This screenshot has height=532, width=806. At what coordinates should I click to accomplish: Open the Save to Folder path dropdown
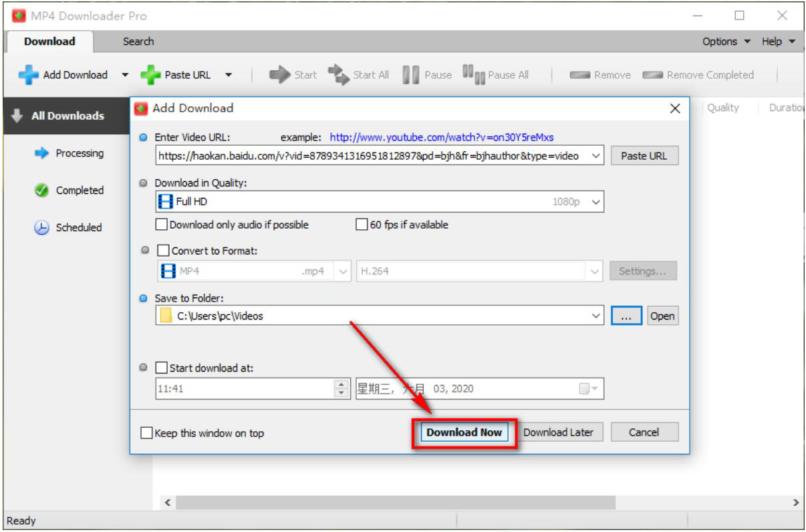pos(596,316)
